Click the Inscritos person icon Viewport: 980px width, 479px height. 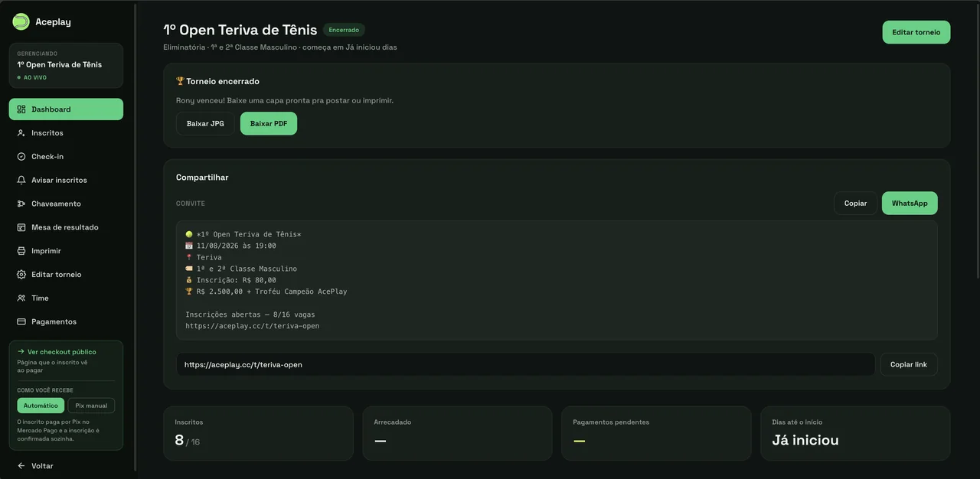coord(21,133)
